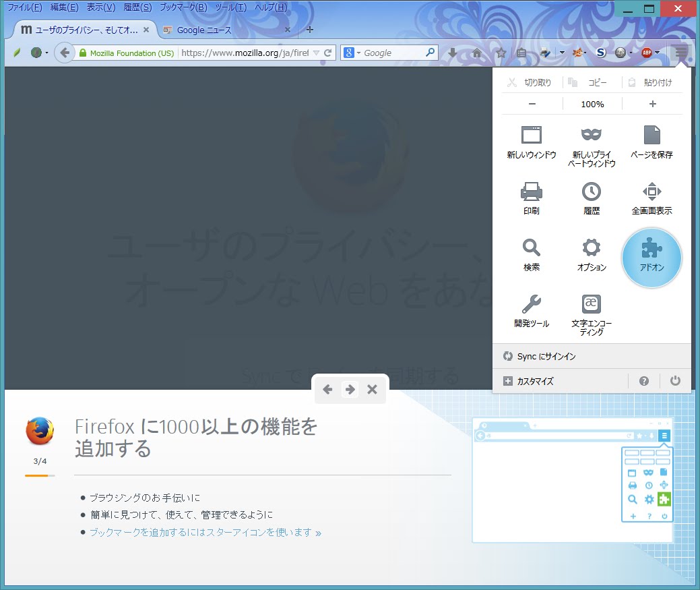This screenshot has height=590, width=700.
Task: Click the Home icon in toolbar
Action: [477, 53]
